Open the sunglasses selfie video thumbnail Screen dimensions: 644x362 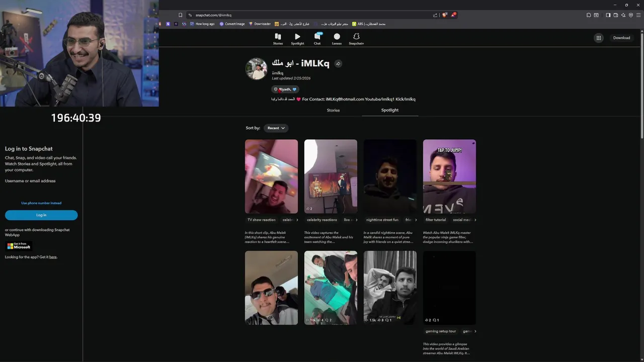click(x=271, y=288)
